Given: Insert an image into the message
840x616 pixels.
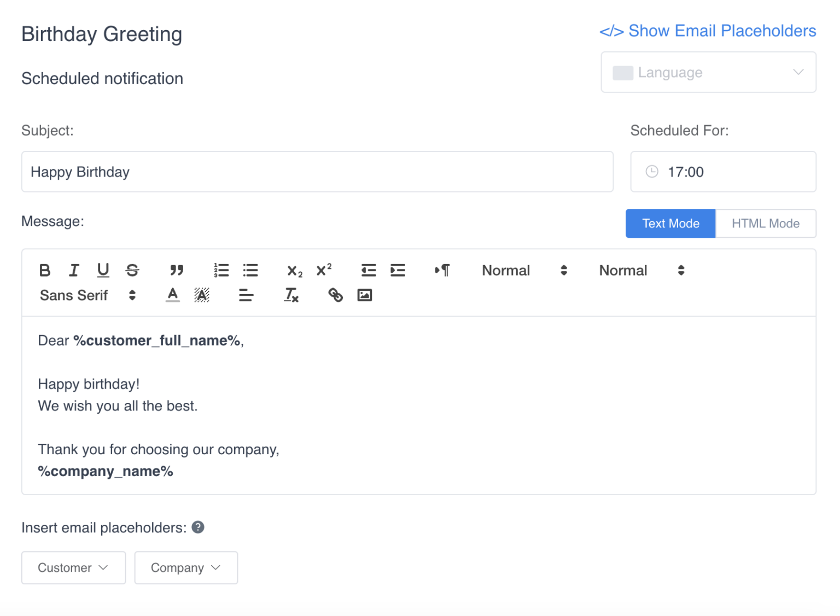Looking at the screenshot, I should pyautogui.click(x=365, y=295).
